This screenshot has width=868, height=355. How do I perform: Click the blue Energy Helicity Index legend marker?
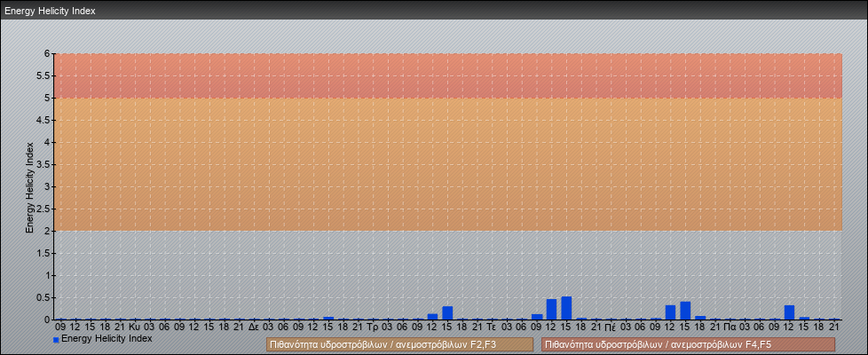[56, 340]
